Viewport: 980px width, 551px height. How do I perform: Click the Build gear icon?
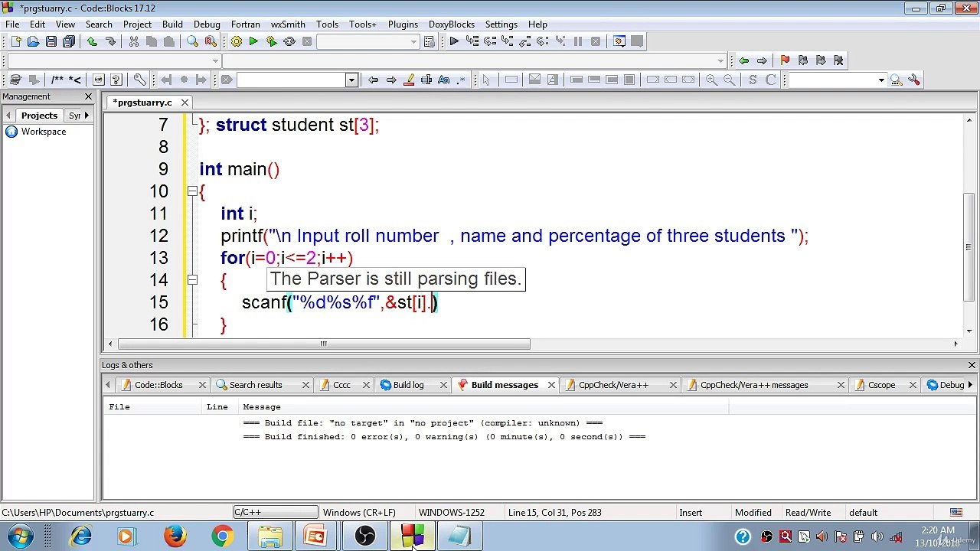[x=236, y=41]
